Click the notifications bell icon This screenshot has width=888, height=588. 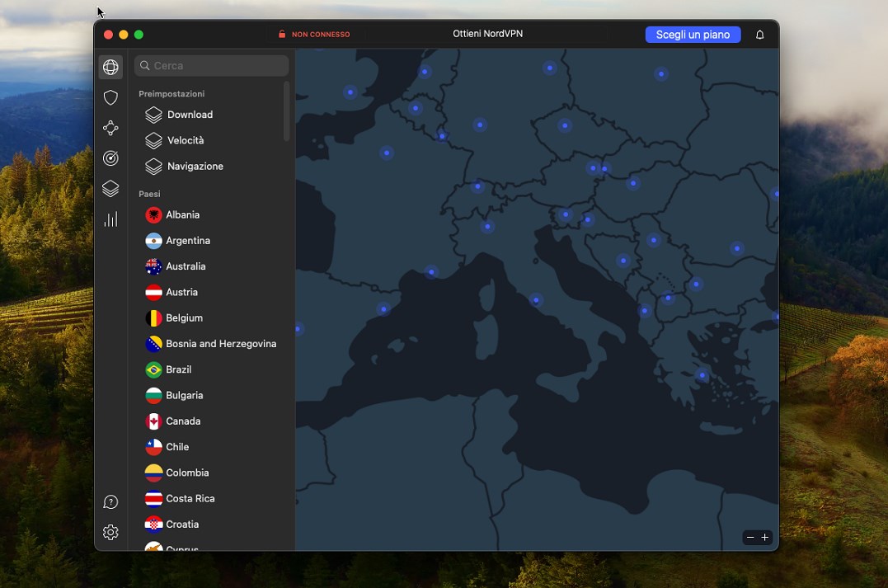[760, 35]
